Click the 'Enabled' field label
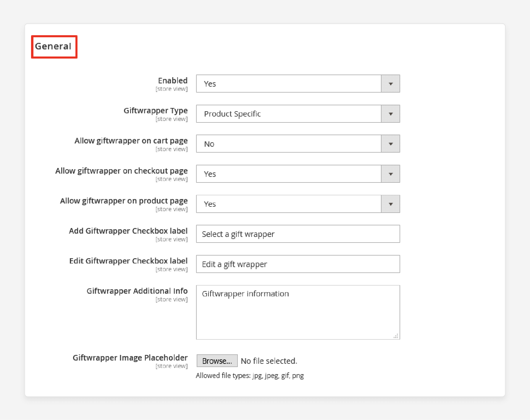The width and height of the screenshot is (530, 420). pyautogui.click(x=173, y=80)
